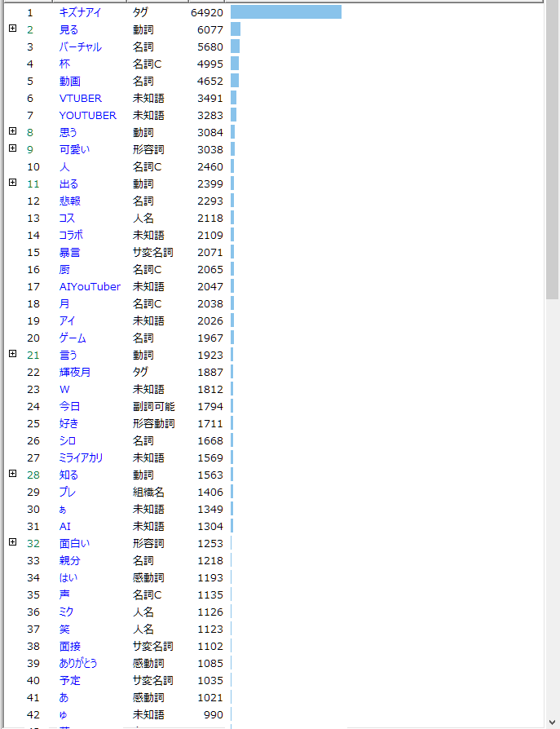560x729 pixels.
Task: Expand the 見る row
Action: pyautogui.click(x=13, y=29)
